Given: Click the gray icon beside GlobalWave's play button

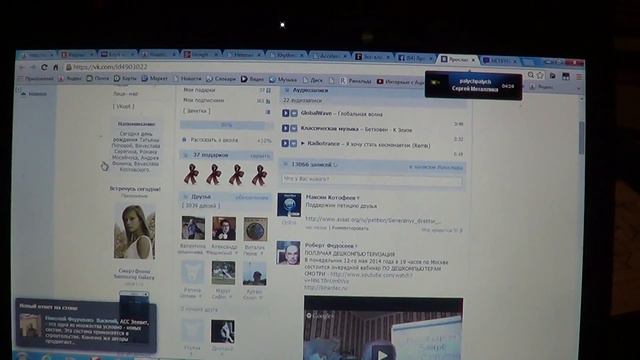Looking at the screenshot, I should (294, 113).
